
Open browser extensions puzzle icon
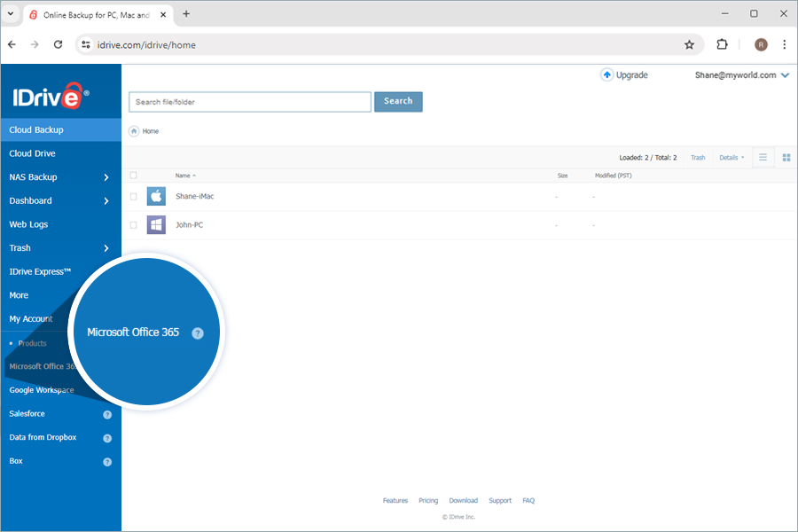(x=722, y=45)
